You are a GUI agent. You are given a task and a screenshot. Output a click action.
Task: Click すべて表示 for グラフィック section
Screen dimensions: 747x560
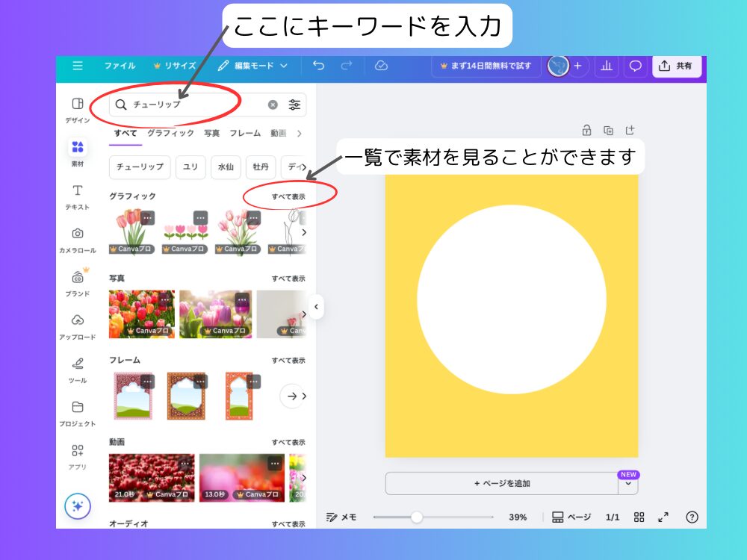288,196
